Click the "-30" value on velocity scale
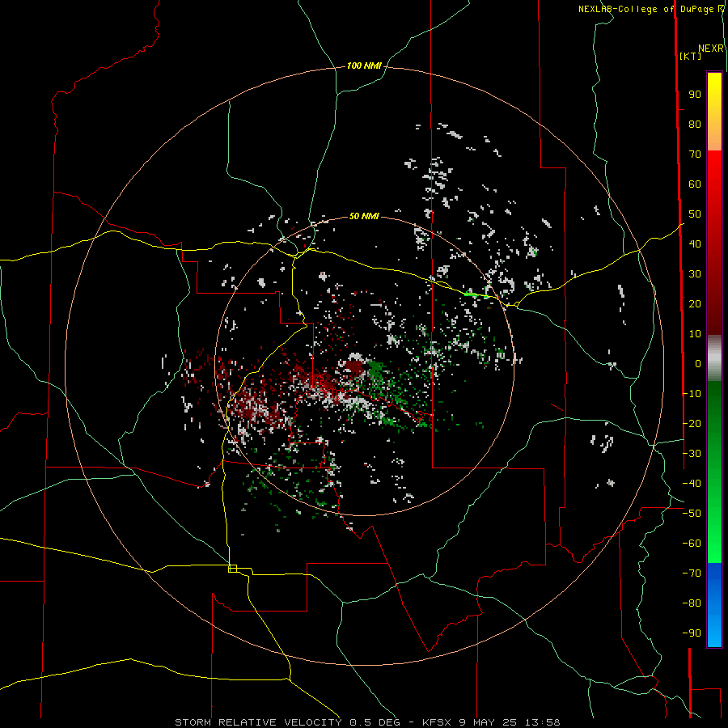The width and height of the screenshot is (728, 728). click(692, 454)
